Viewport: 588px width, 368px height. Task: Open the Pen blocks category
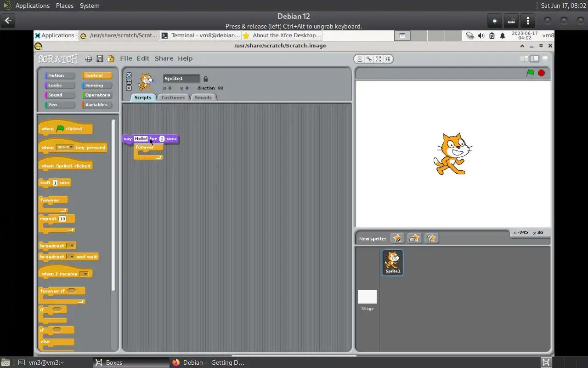coord(59,105)
